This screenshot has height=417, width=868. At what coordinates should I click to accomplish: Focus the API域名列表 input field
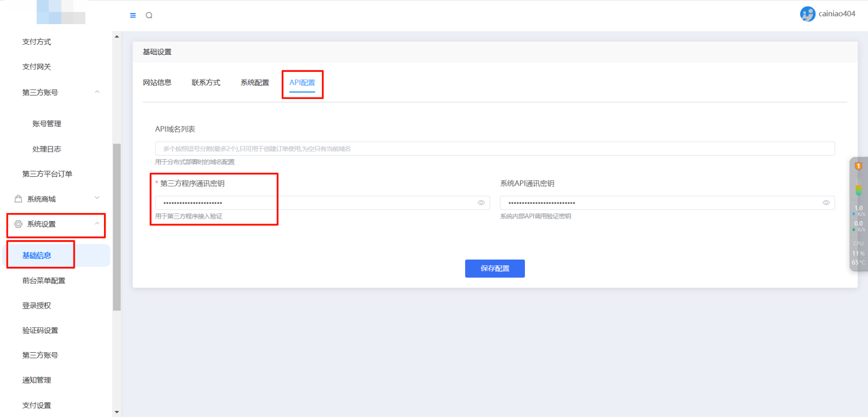[x=494, y=149]
